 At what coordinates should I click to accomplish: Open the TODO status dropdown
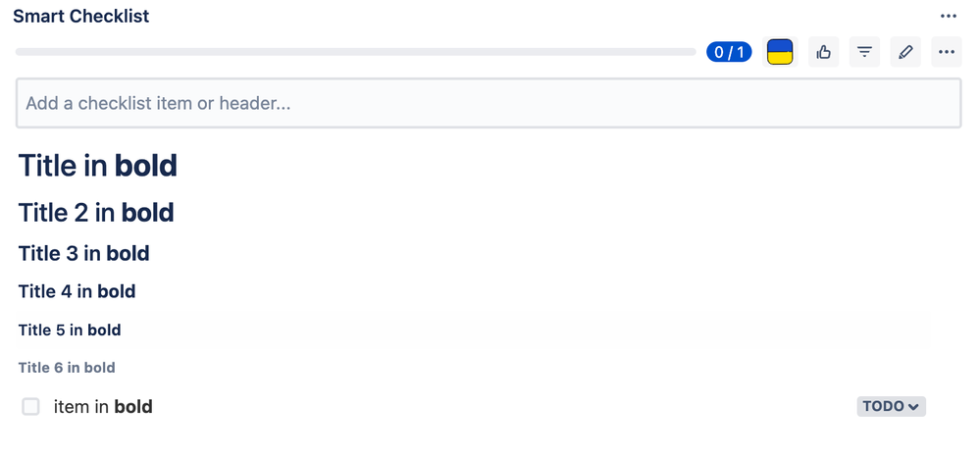pyautogui.click(x=892, y=406)
